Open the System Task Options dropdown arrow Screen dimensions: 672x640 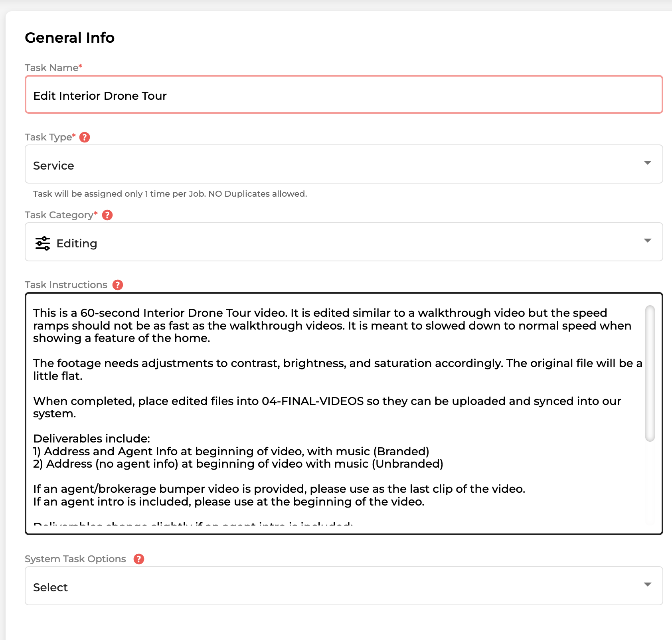(x=648, y=585)
